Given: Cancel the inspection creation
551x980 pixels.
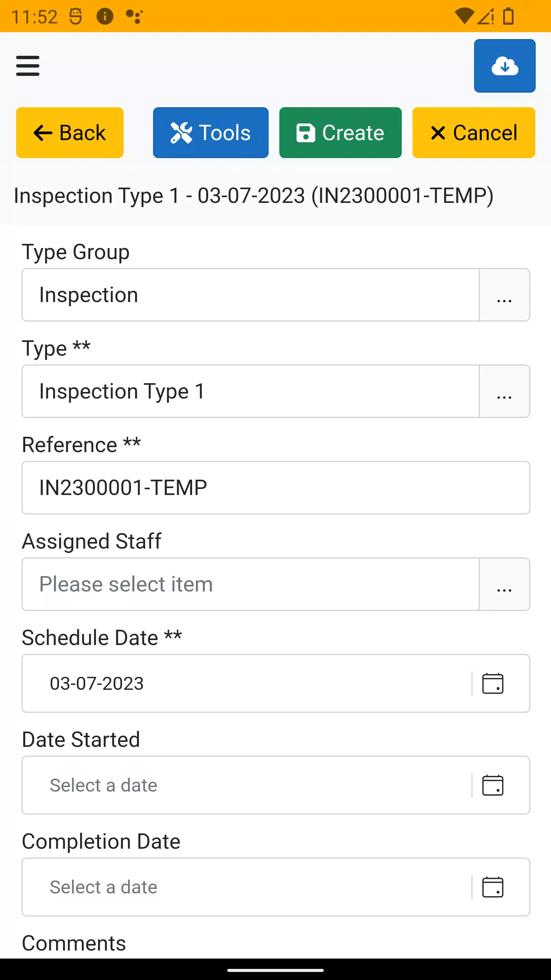Looking at the screenshot, I should pyautogui.click(x=473, y=132).
